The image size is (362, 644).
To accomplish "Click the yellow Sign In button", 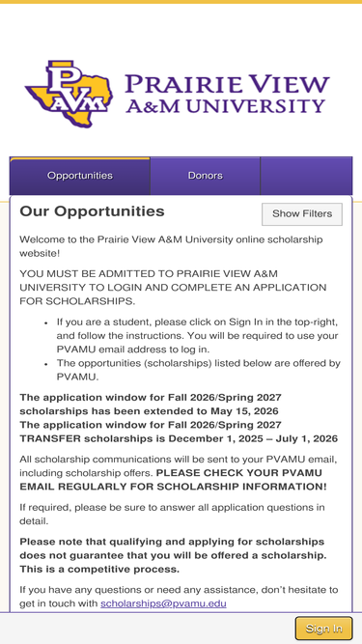I will pyautogui.click(x=323, y=629).
